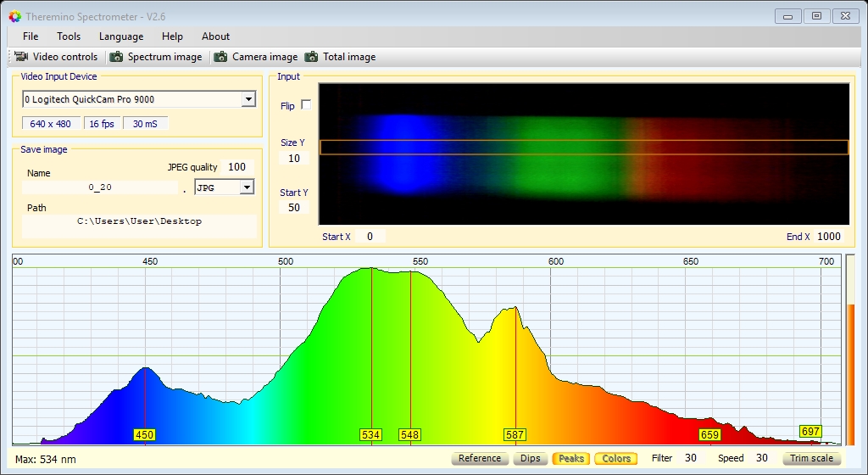
Task: Expand the Video Input Device dropdown
Action: click(x=248, y=99)
